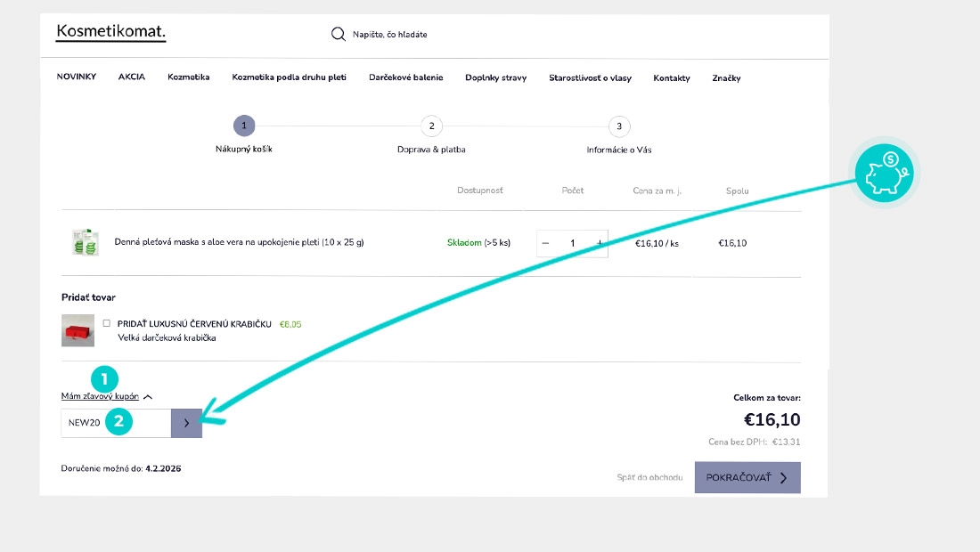Click the search magnifier icon
980x552 pixels.
click(339, 34)
